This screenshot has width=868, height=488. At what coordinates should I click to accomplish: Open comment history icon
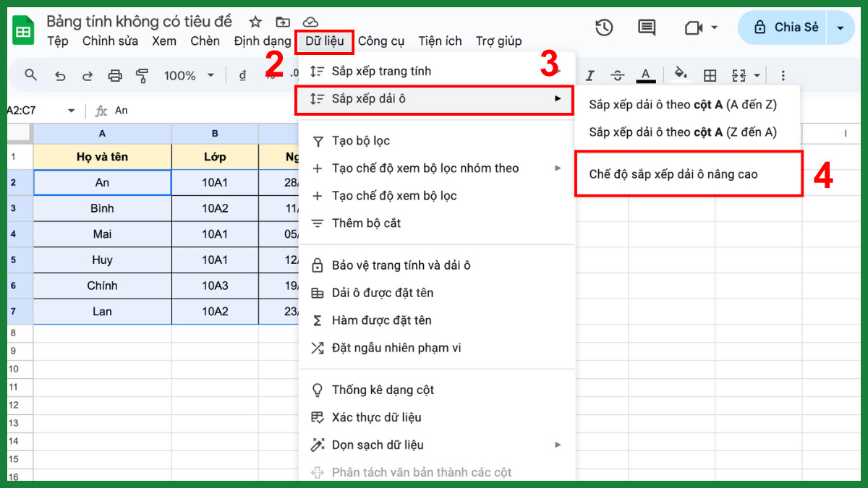tap(646, 27)
